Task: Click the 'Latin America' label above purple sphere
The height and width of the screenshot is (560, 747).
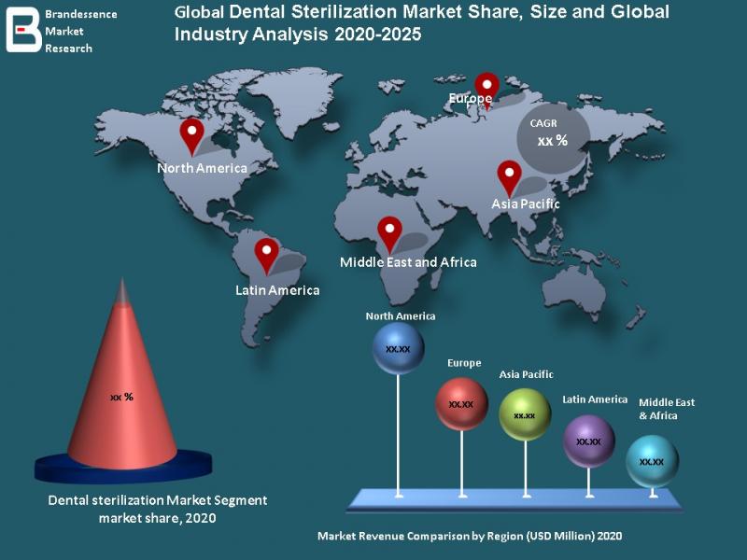Action: (x=595, y=399)
